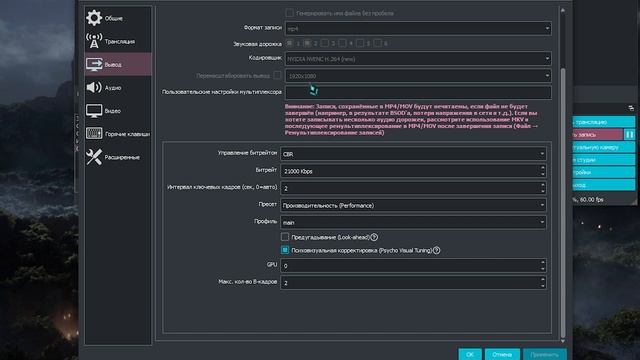Click the custom muxer settings field
Image resolution: width=640 pixels, height=360 pixels.
418,92
